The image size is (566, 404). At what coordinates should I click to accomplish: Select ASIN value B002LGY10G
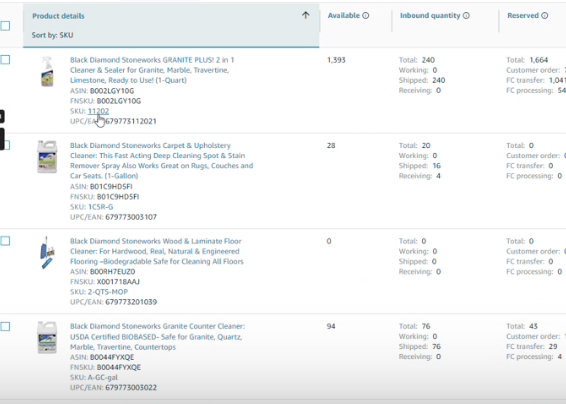click(x=112, y=91)
